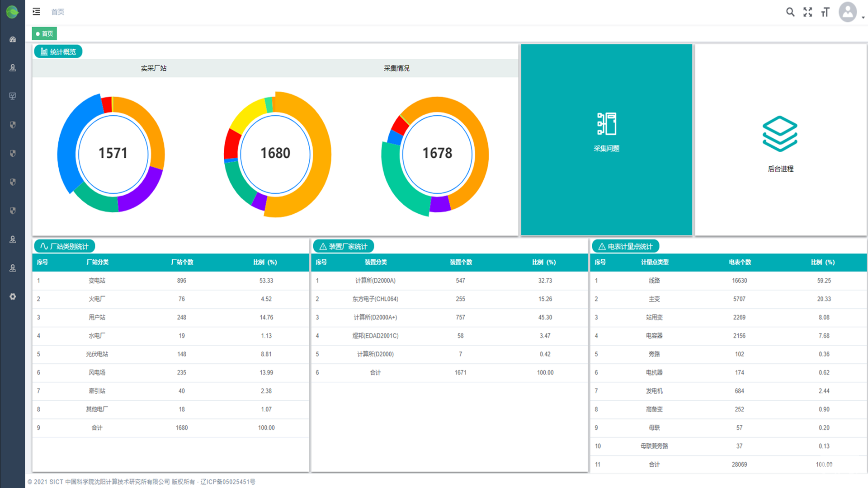
Task: Collapse sidebar with the hamburger toggle
Action: click(37, 12)
